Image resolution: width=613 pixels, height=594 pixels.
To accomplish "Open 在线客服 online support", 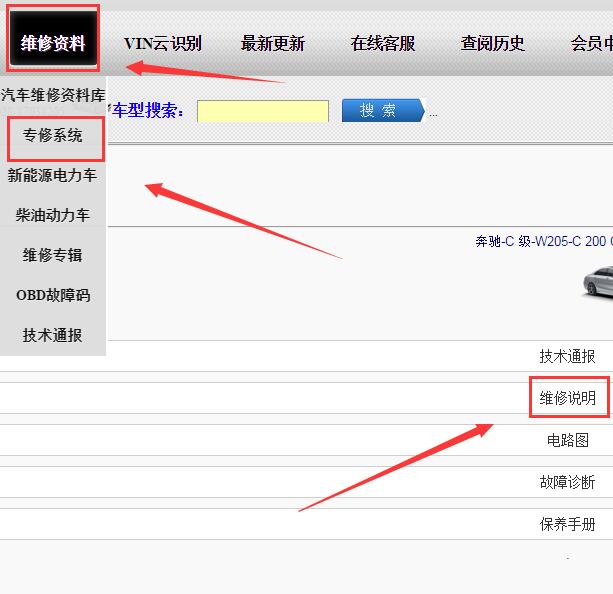I will coord(382,43).
